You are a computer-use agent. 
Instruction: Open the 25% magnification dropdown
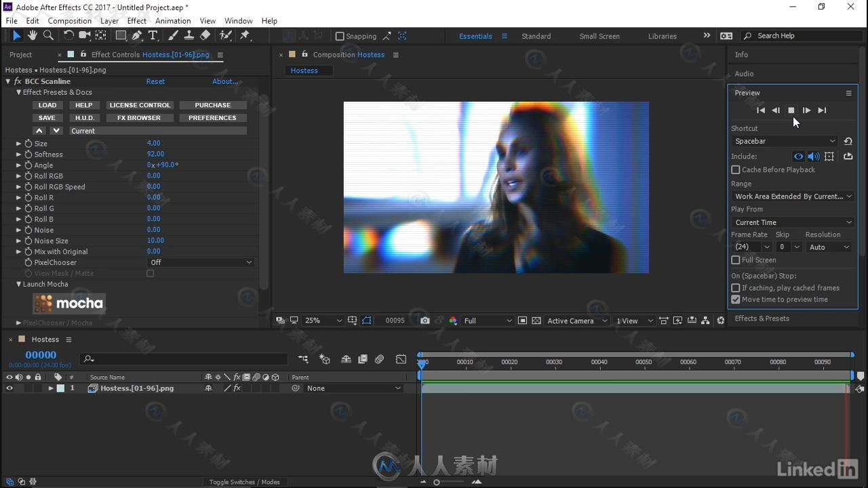322,321
